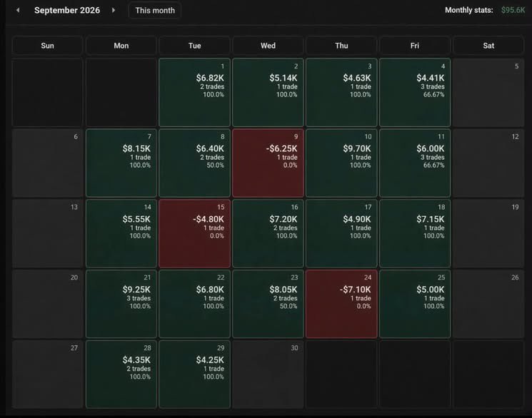This screenshot has height=418, width=532.
Task: Select the Fri column header
Action: [415, 46]
